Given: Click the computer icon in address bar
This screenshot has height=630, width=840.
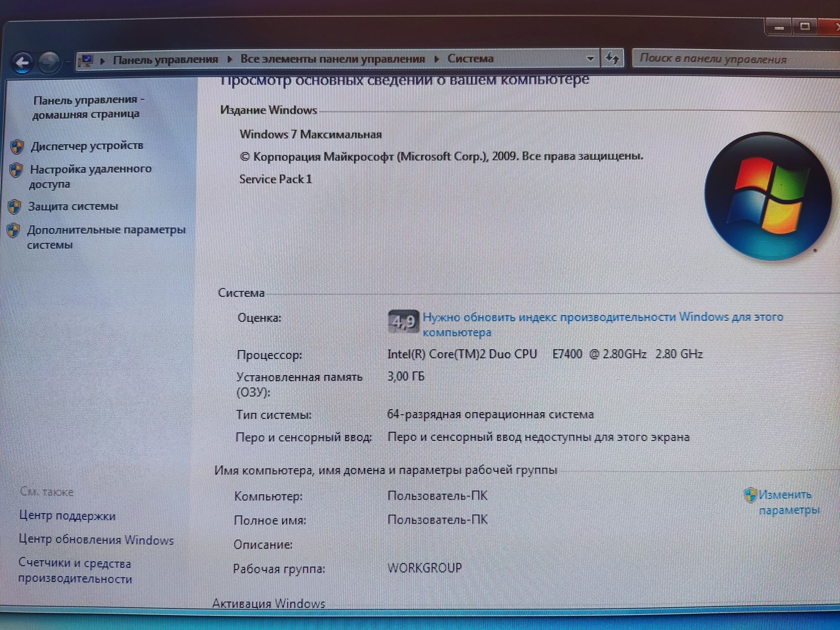Looking at the screenshot, I should point(86,61).
